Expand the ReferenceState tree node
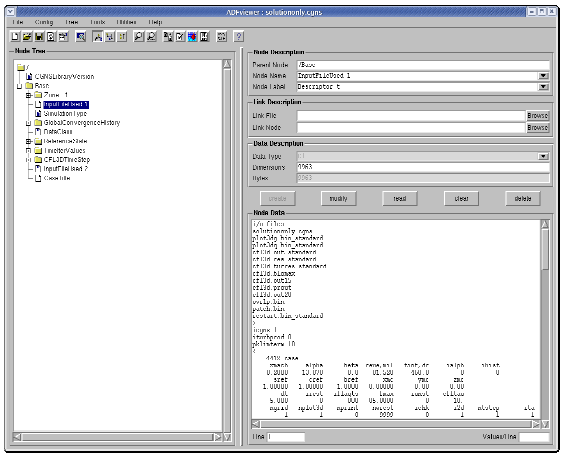Viewport: 564px width, 456px height. coord(28,141)
